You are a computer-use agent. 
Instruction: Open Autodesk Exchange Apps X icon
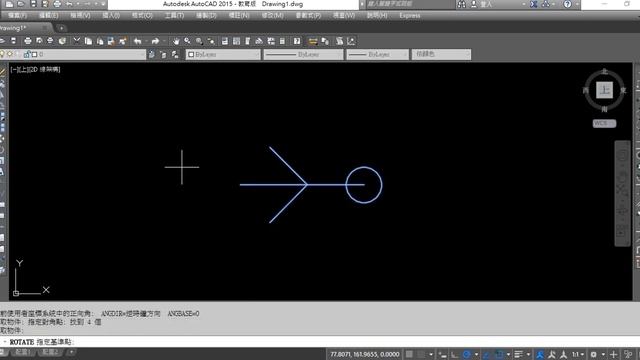(x=533, y=4)
